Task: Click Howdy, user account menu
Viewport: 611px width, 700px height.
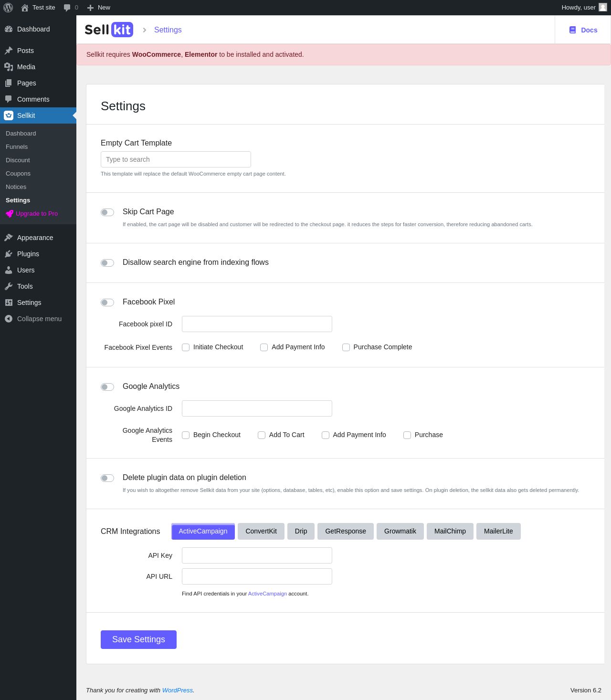Action: pyautogui.click(x=584, y=8)
